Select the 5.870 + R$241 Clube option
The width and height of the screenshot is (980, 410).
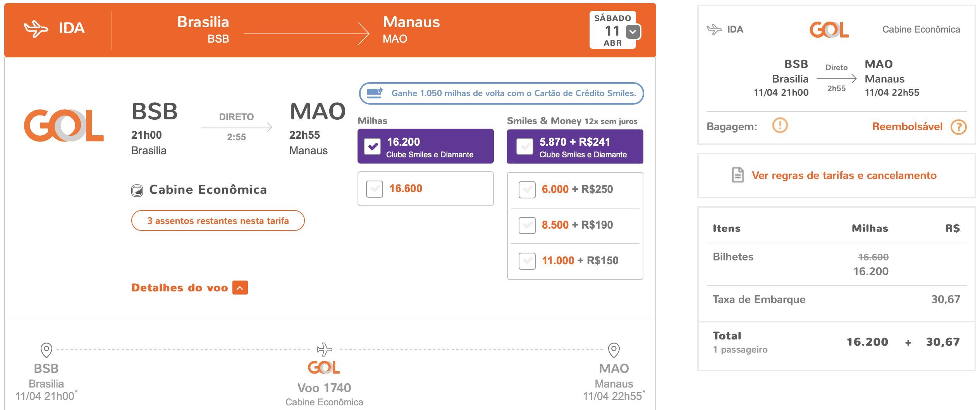point(525,146)
